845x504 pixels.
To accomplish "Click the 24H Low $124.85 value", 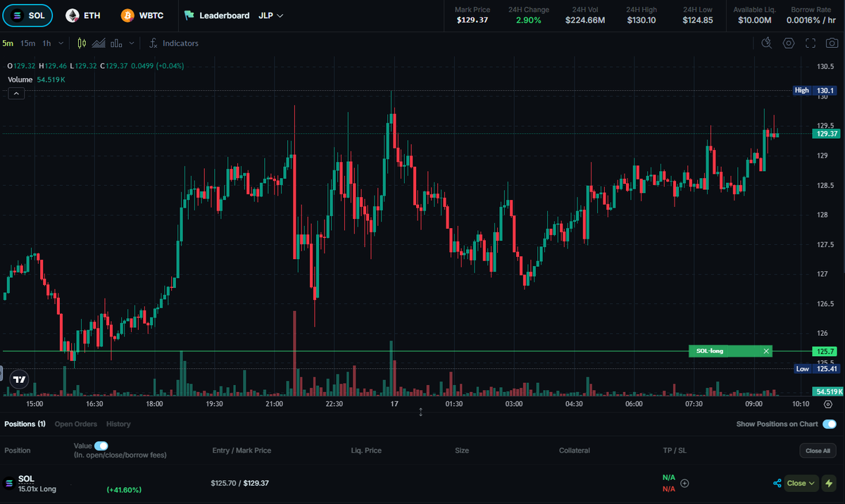I will click(x=697, y=20).
